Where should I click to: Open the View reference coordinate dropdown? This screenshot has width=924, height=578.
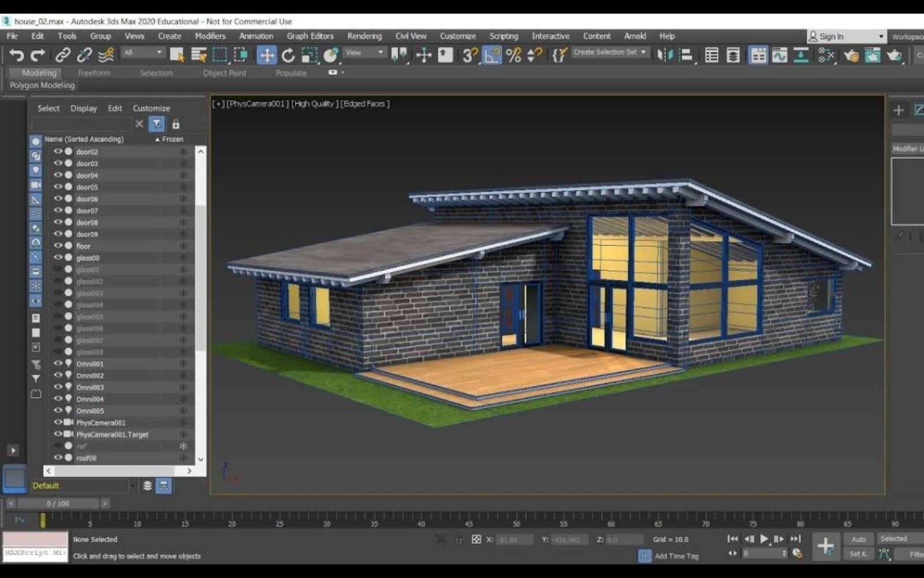363,53
